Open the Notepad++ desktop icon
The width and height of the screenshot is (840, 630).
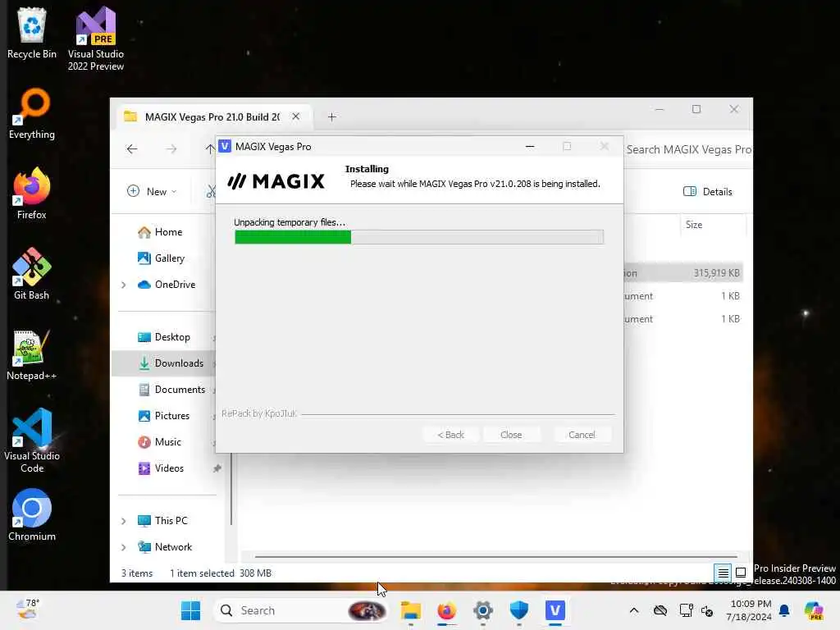pos(32,354)
